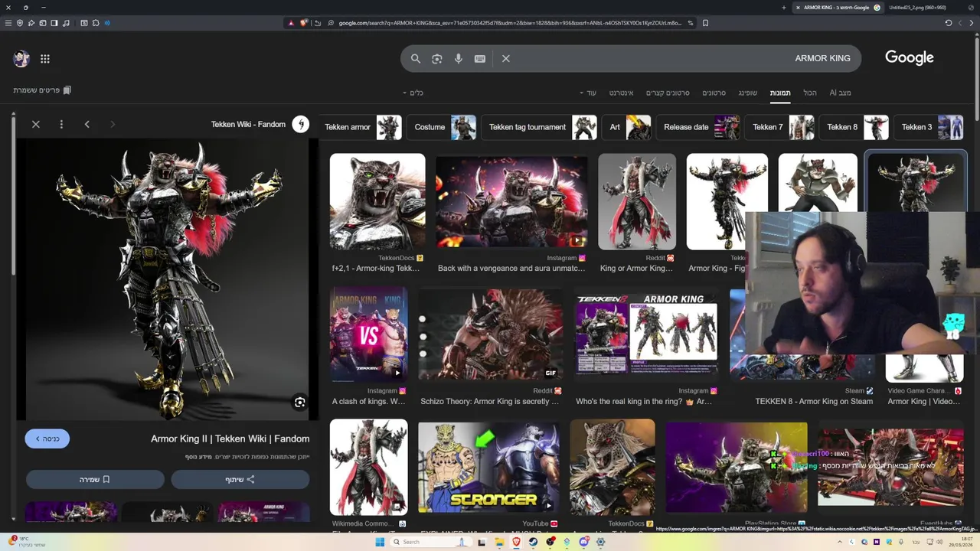
Task: Switch to the מצב AI tab
Action: pyautogui.click(x=840, y=93)
